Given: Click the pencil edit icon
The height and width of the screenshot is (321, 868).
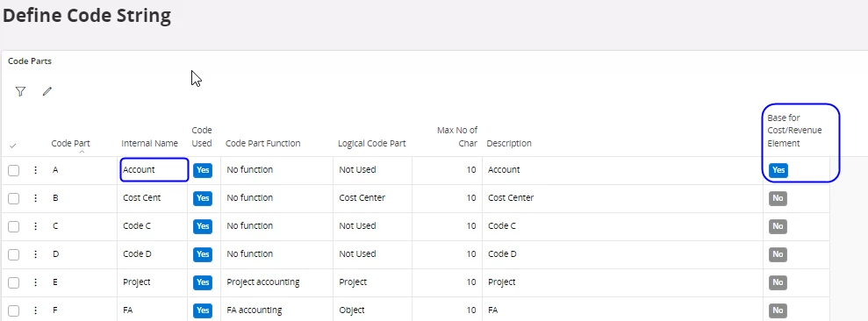Looking at the screenshot, I should pyautogui.click(x=47, y=91).
